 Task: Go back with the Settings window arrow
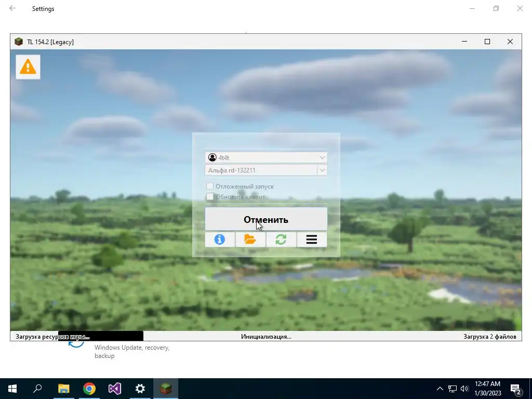[x=12, y=8]
